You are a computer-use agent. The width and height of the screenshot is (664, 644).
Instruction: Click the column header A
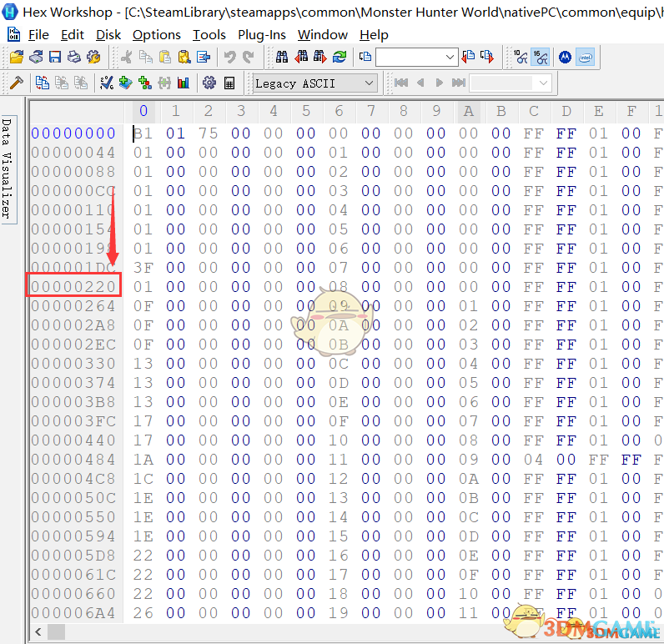coord(468,111)
